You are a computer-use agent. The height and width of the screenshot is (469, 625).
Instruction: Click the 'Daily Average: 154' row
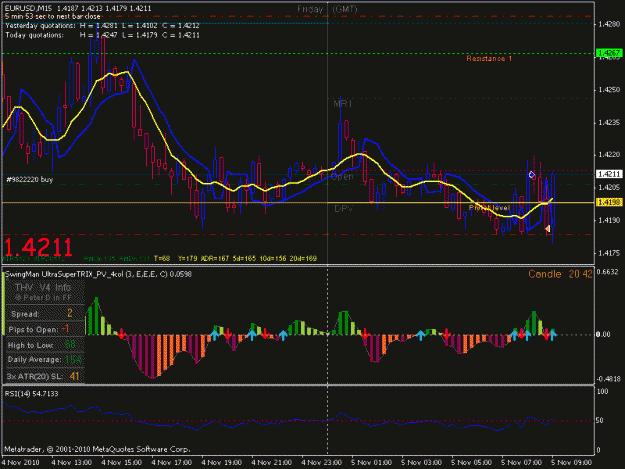pyautogui.click(x=44, y=360)
